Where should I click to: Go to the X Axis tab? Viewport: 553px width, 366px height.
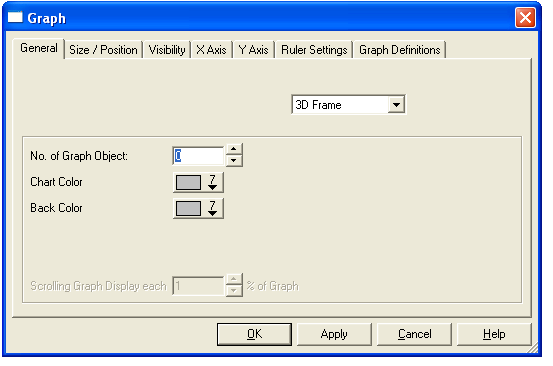coord(211,50)
